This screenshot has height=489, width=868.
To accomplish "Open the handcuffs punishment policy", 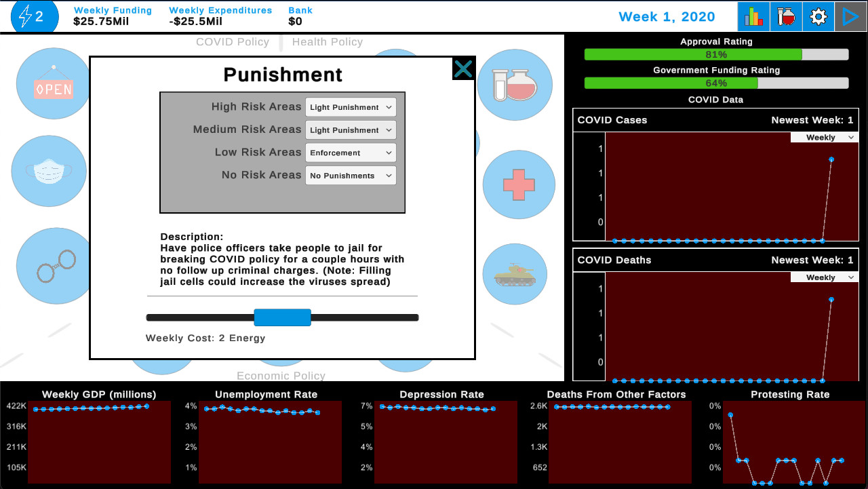I will tap(53, 266).
